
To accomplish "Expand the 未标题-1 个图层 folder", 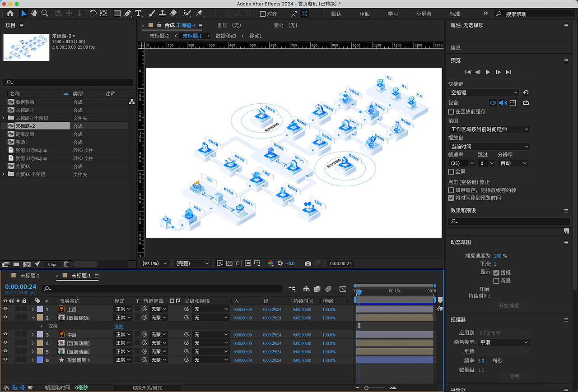I will point(4,118).
